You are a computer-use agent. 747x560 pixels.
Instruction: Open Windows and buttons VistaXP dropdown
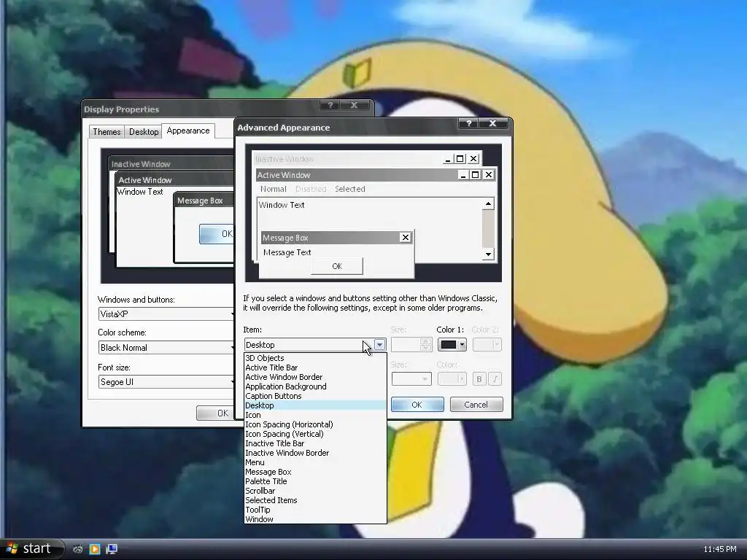[x=167, y=314]
